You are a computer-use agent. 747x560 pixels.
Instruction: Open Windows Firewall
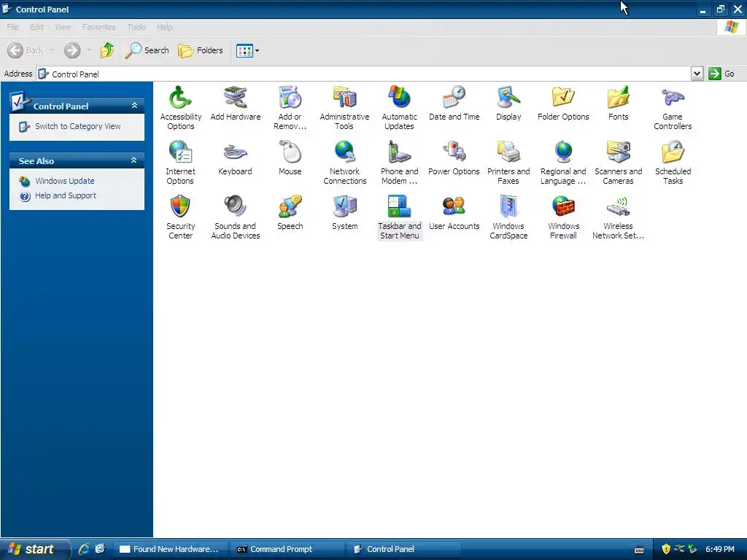(x=563, y=217)
